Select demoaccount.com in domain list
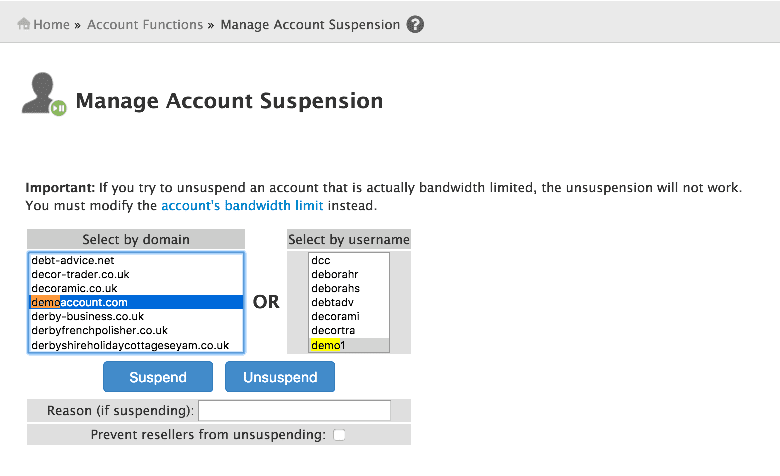This screenshot has height=476, width=780. coord(80,302)
